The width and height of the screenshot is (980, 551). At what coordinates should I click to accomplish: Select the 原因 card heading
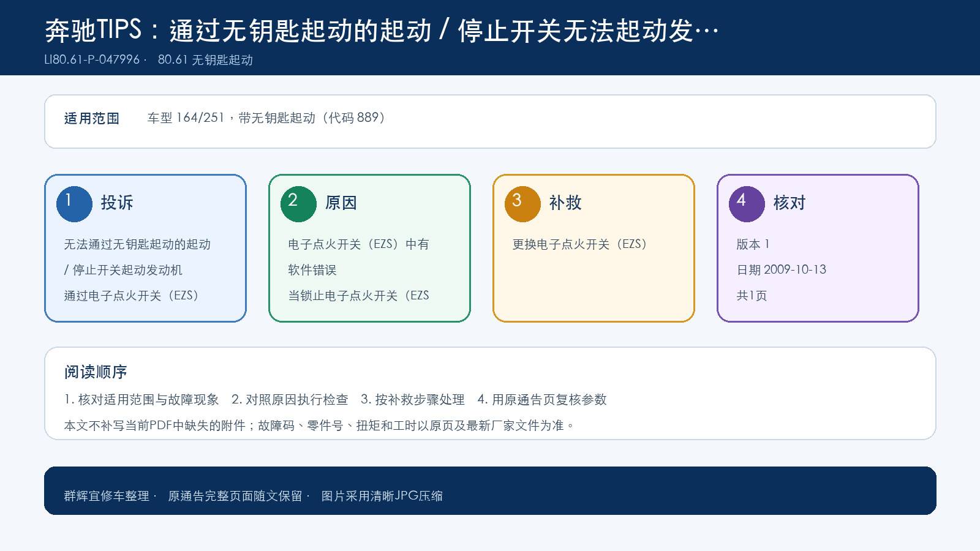click(341, 203)
